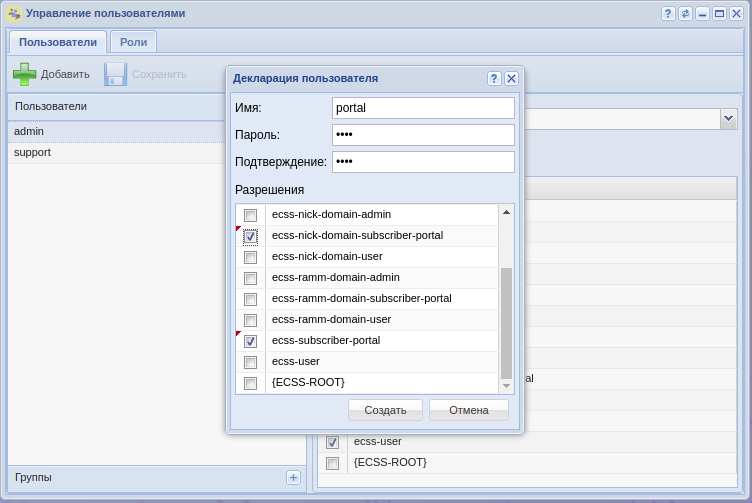Click the main window help icon
The height and width of the screenshot is (503, 752).
(668, 13)
